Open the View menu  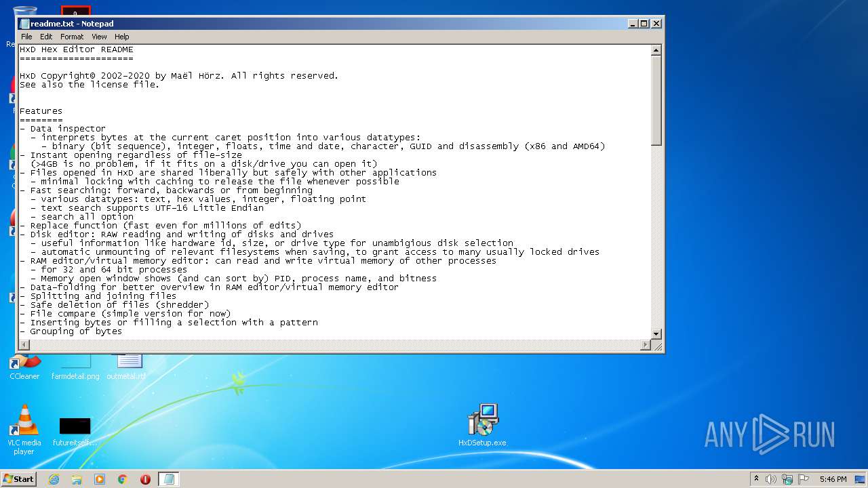[x=99, y=37]
